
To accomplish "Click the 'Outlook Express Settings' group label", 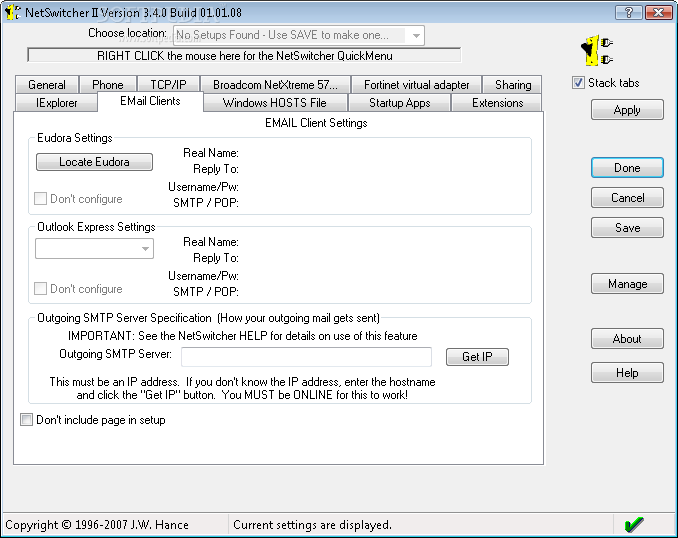I will coord(96,227).
